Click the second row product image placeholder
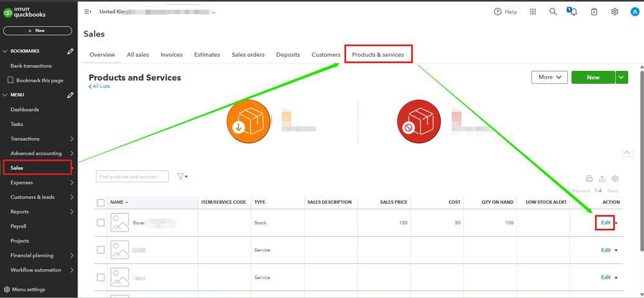 pyautogui.click(x=119, y=250)
